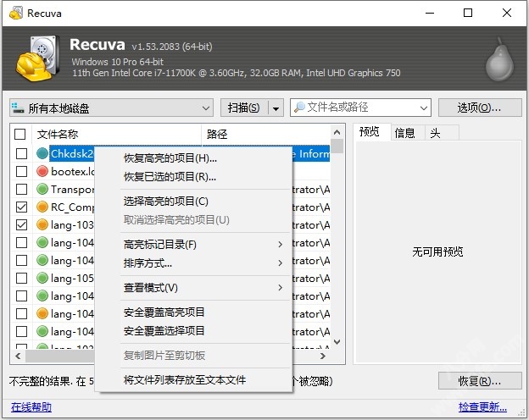The height and width of the screenshot is (420, 529).
Task: Click the Recuva title bar app icon
Action: coord(15,14)
